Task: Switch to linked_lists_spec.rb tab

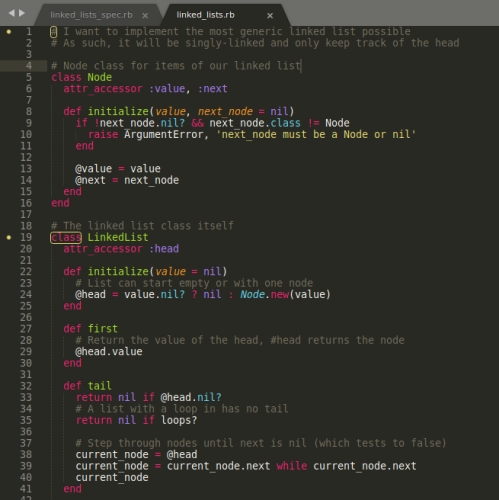Action: (x=91, y=15)
